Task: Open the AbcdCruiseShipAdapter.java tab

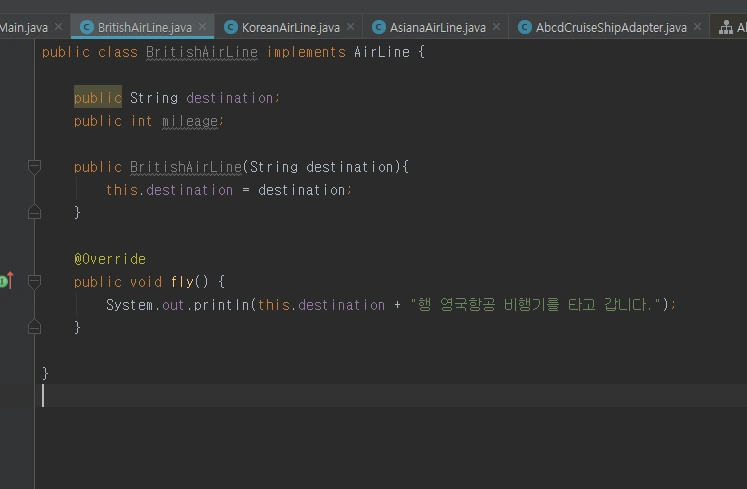Action: (611, 28)
